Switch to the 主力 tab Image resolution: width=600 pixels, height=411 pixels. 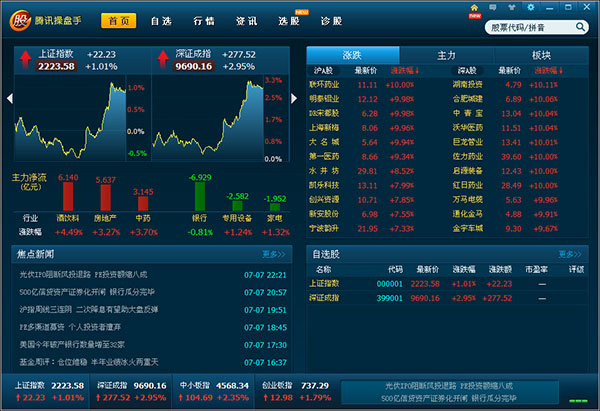(447, 55)
